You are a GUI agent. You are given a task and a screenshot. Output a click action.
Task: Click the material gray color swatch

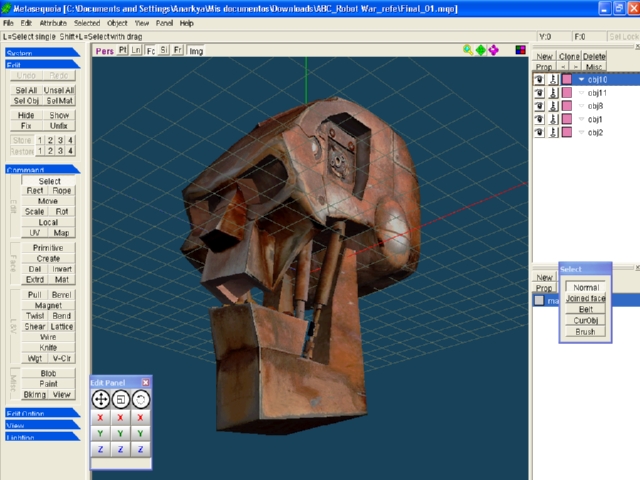(x=539, y=300)
